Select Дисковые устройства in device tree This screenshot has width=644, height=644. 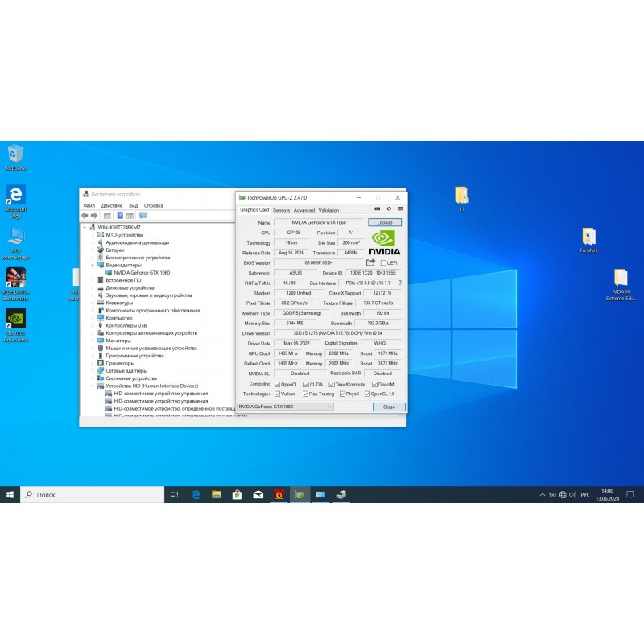(x=130, y=288)
